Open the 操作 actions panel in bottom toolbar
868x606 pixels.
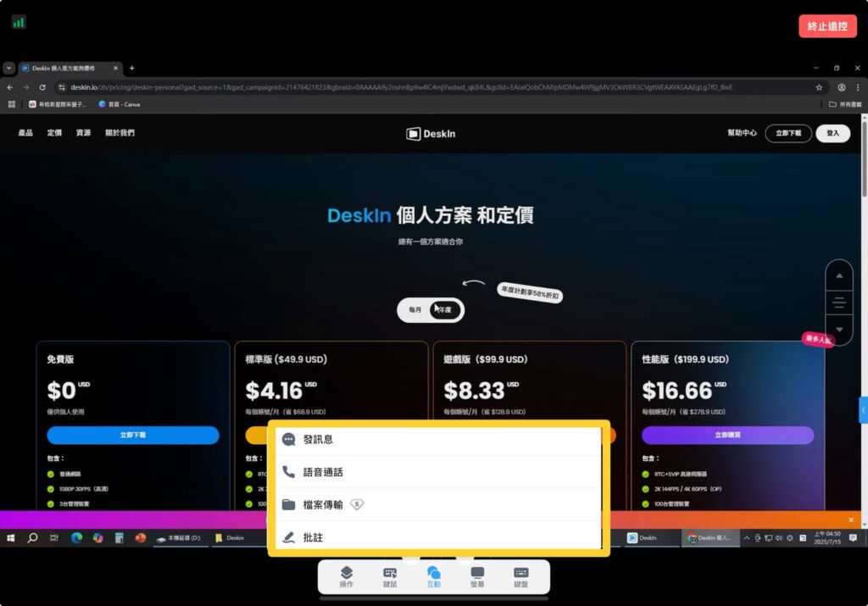pyautogui.click(x=346, y=576)
